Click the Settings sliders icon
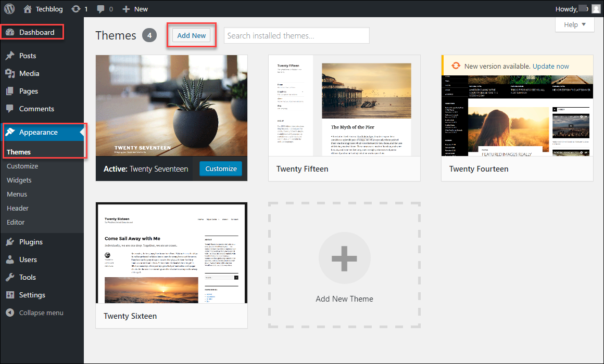The height and width of the screenshot is (364, 604). point(10,295)
